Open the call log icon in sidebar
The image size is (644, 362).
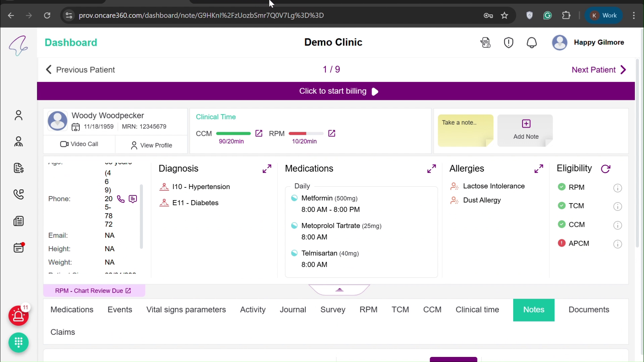[x=19, y=194]
